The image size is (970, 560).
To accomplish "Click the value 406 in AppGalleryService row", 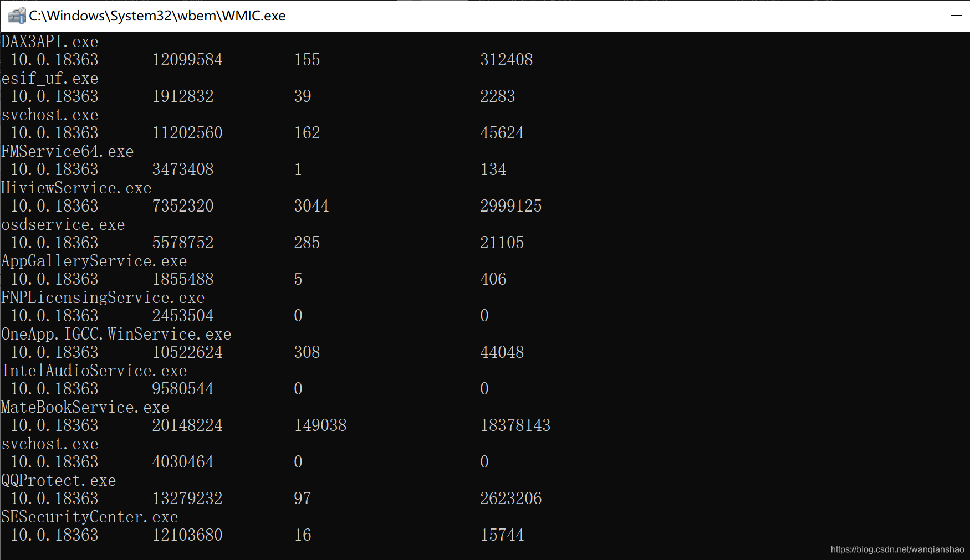I will point(493,279).
